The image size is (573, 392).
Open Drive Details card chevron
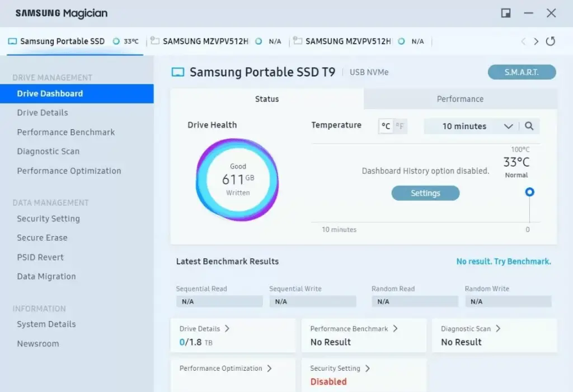(227, 328)
